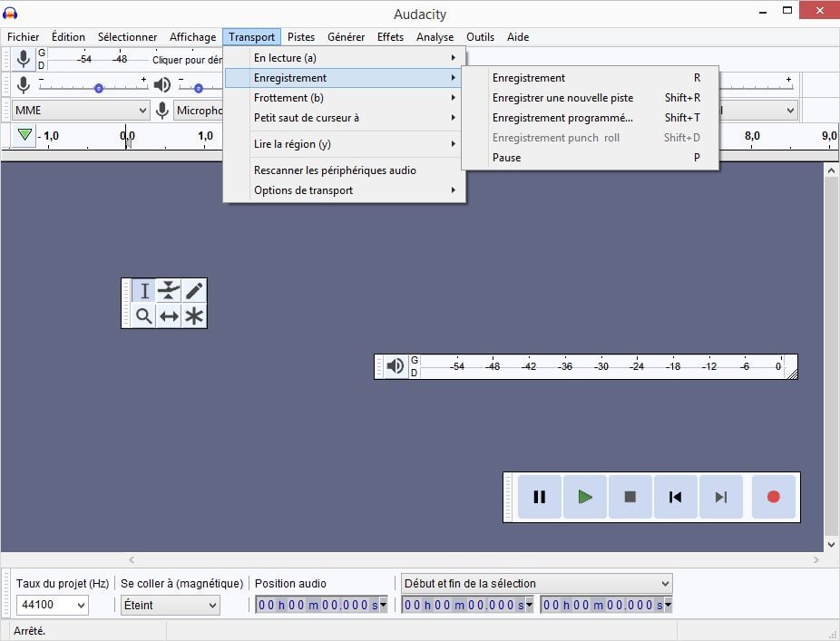
Task: Open the audio host MME dropdown
Action: [81, 111]
